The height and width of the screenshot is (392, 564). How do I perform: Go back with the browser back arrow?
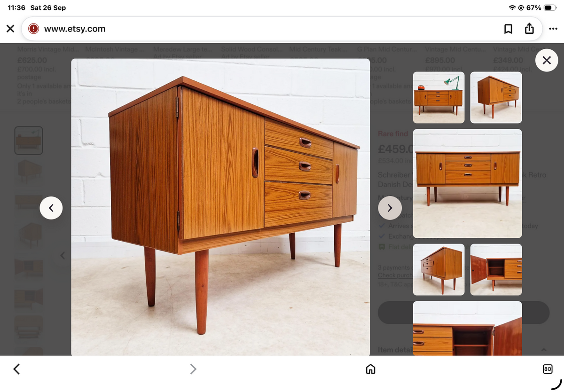pyautogui.click(x=16, y=369)
